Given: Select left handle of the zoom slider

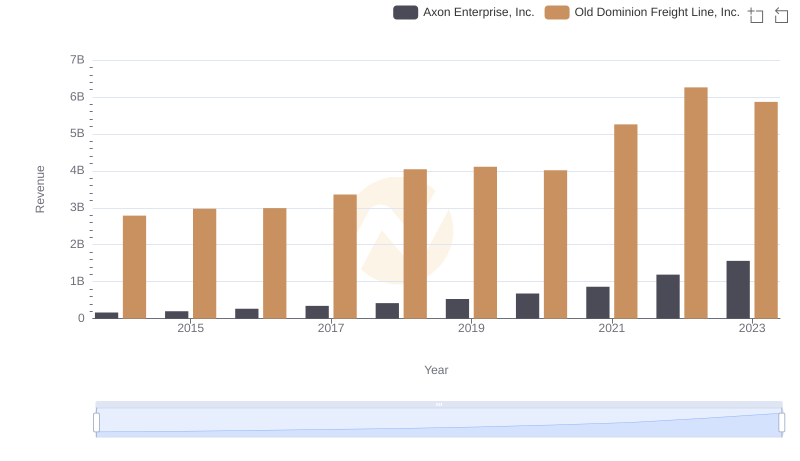Looking at the screenshot, I should 96,422.
